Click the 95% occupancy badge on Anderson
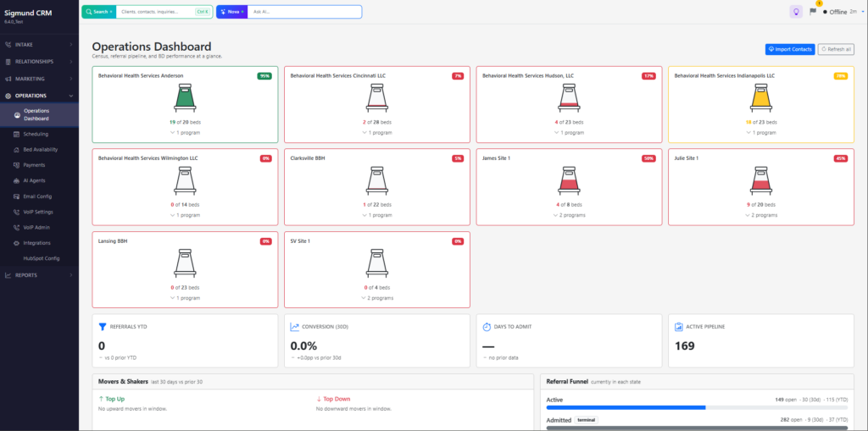This screenshot has height=431, width=868. 264,76
